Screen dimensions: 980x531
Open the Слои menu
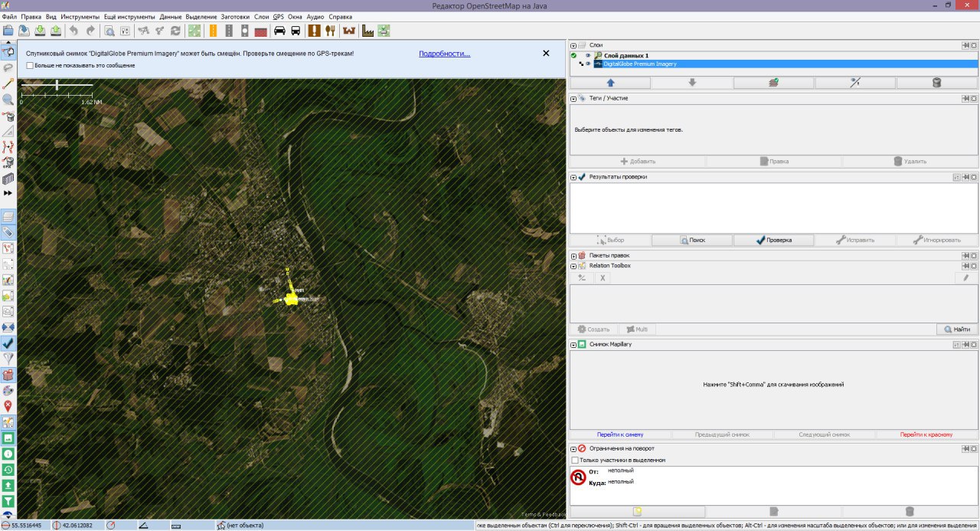point(261,16)
